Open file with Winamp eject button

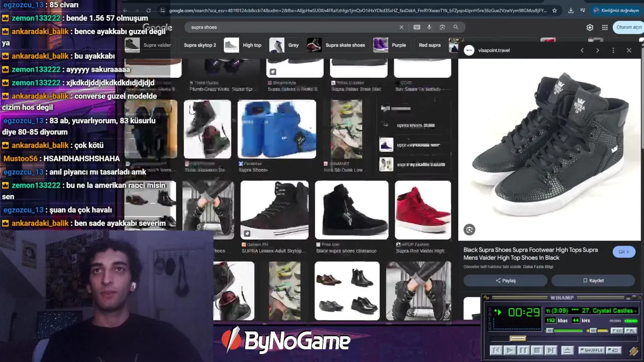567,350
